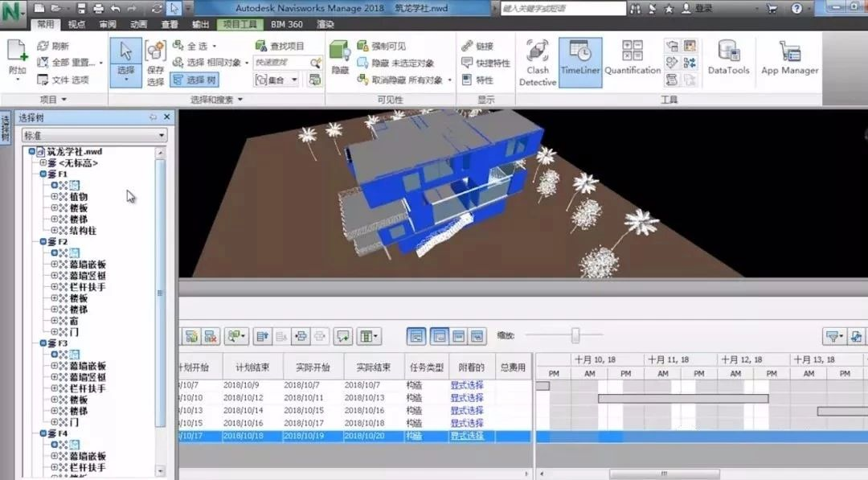Toggle the TimeLiner panel

pyautogui.click(x=580, y=58)
